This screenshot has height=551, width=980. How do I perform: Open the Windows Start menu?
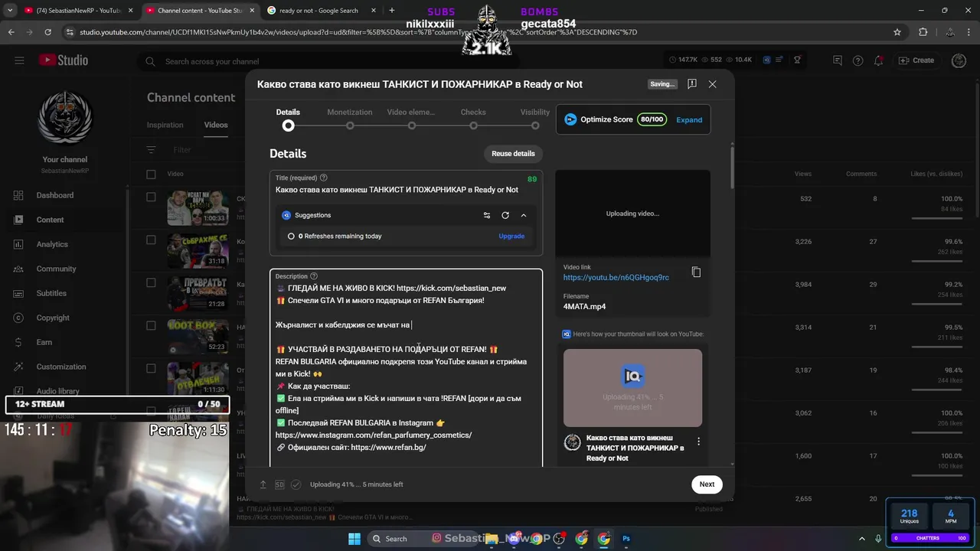[x=354, y=539]
